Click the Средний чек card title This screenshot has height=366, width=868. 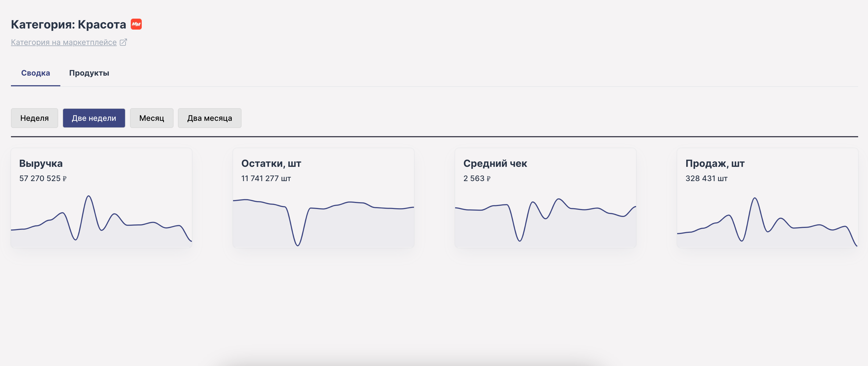click(495, 163)
